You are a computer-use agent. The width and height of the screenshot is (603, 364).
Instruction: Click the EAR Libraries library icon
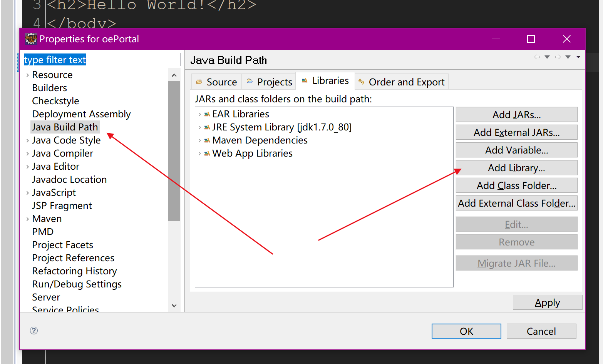click(207, 114)
